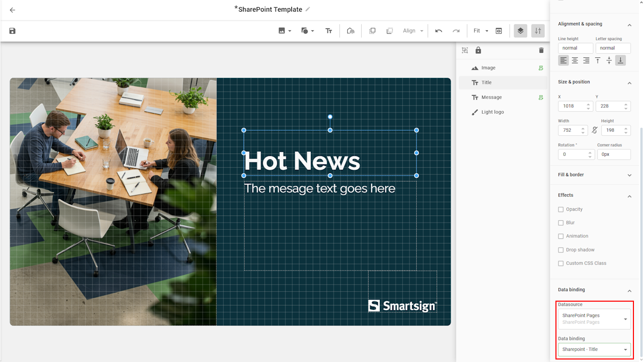
Task: Click the aspect ratio link icon
Action: (x=594, y=130)
